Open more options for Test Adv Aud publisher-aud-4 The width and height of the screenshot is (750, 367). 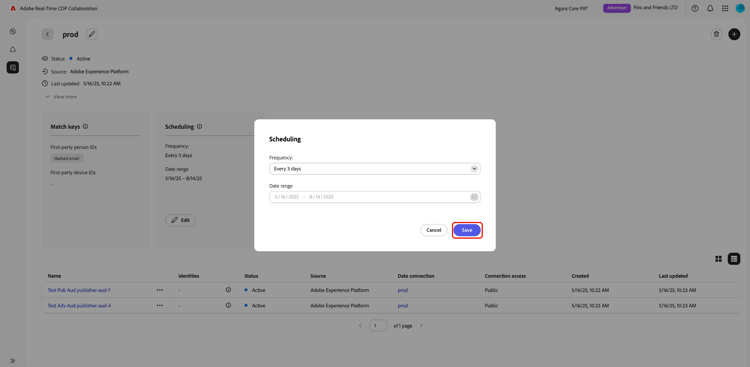pos(159,305)
